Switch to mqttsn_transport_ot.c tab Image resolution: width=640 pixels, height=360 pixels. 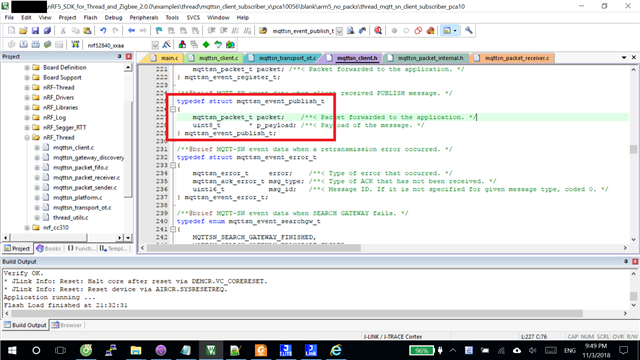coord(283,58)
